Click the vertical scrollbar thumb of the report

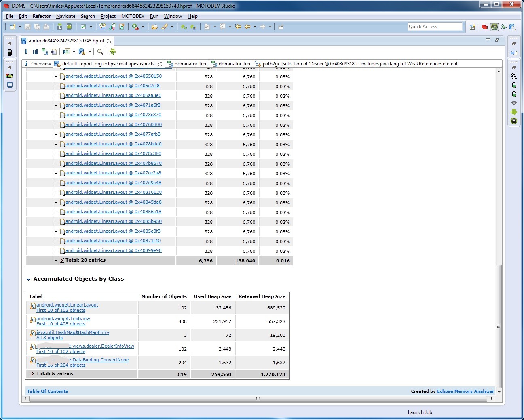click(x=499, y=326)
